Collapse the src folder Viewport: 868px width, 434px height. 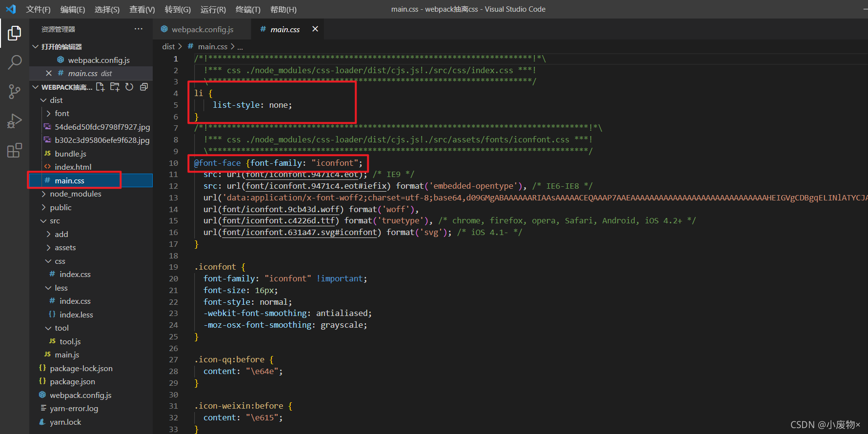click(91, 220)
